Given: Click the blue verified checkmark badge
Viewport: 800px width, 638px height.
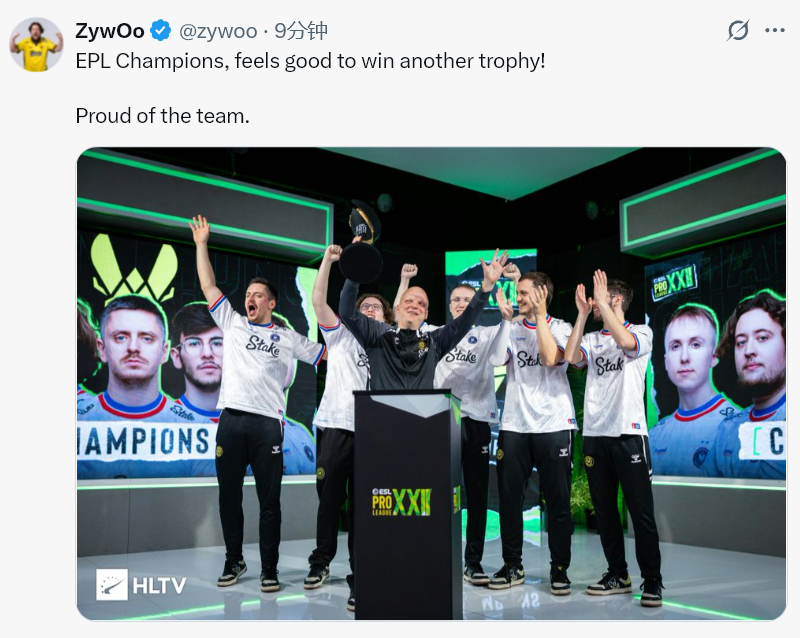Looking at the screenshot, I should (160, 31).
